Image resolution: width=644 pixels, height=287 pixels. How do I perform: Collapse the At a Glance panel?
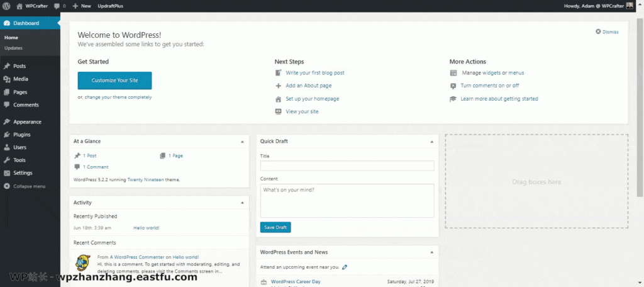coord(242,142)
